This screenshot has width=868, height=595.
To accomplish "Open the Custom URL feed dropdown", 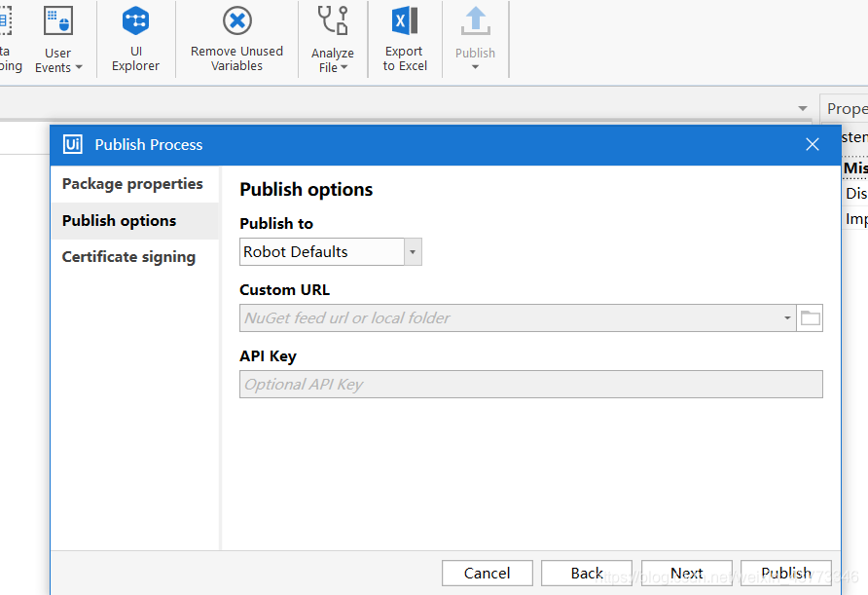I will 786,317.
